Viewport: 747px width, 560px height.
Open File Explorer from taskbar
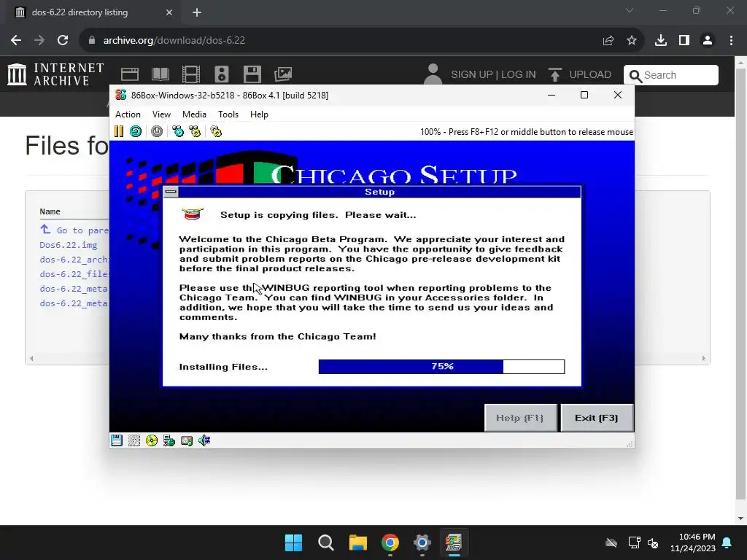357,542
